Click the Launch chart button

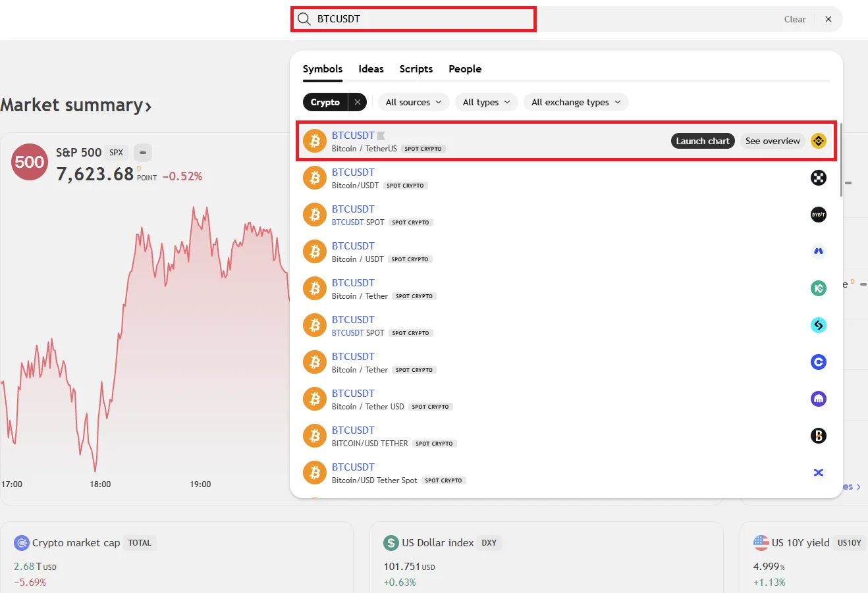click(703, 141)
